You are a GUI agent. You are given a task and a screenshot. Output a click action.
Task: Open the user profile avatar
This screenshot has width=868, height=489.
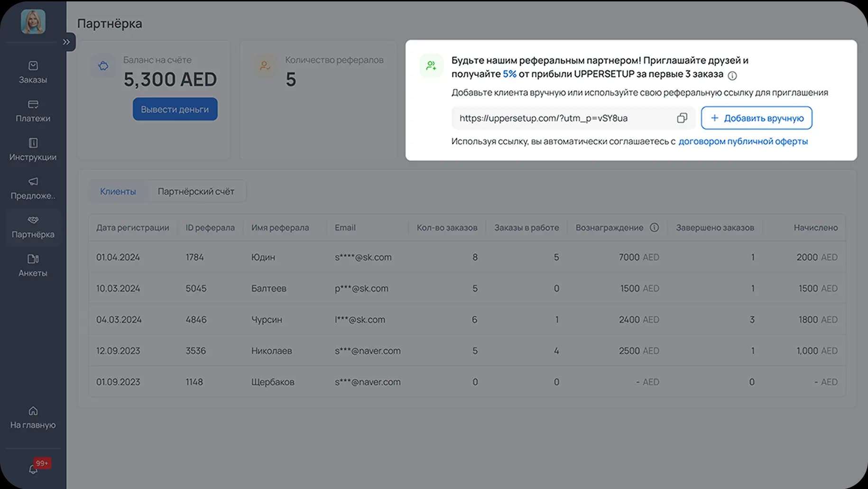33,21
